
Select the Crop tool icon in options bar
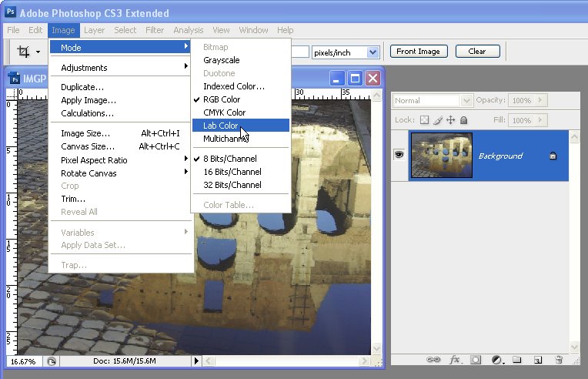point(23,52)
